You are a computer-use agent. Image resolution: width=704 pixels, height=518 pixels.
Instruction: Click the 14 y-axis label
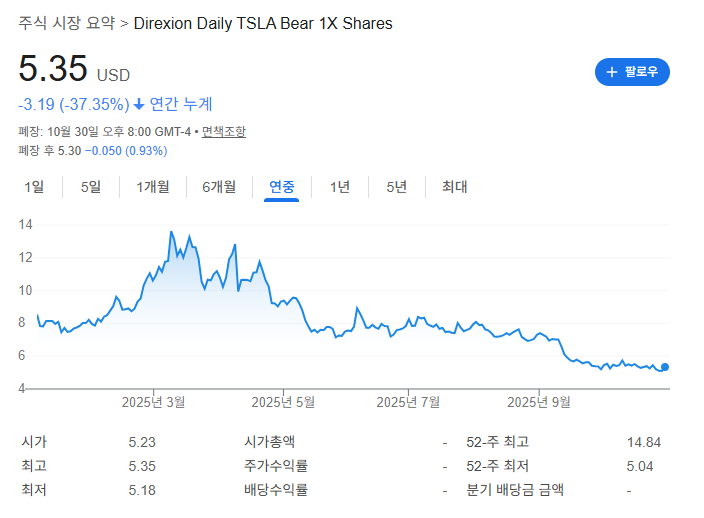(26, 224)
